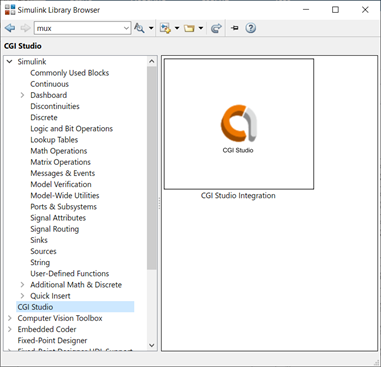The width and height of the screenshot is (381, 367).
Task: Open help via the question mark icon
Action: pyautogui.click(x=251, y=28)
